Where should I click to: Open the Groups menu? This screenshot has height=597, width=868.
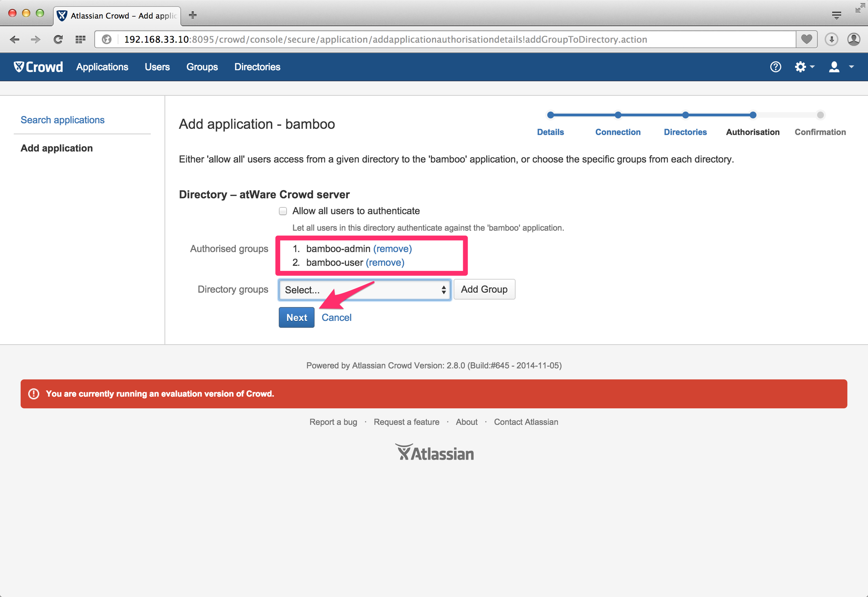[x=202, y=67]
